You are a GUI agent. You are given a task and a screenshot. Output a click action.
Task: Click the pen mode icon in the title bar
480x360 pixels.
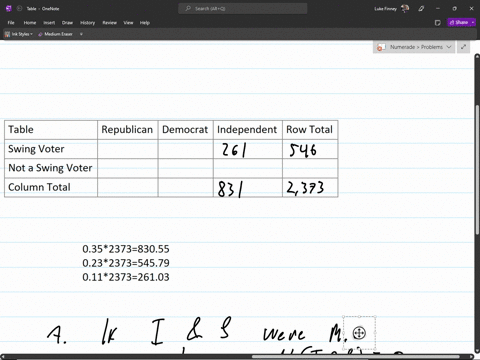click(421, 9)
